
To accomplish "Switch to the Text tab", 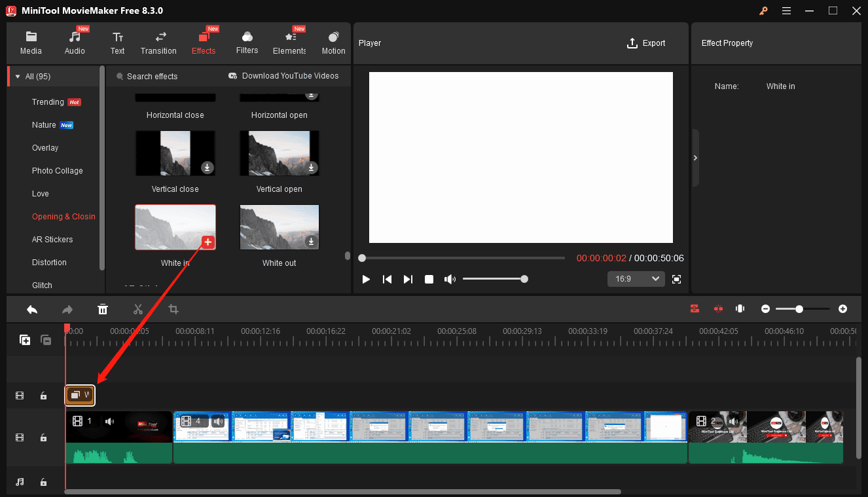I will [117, 43].
